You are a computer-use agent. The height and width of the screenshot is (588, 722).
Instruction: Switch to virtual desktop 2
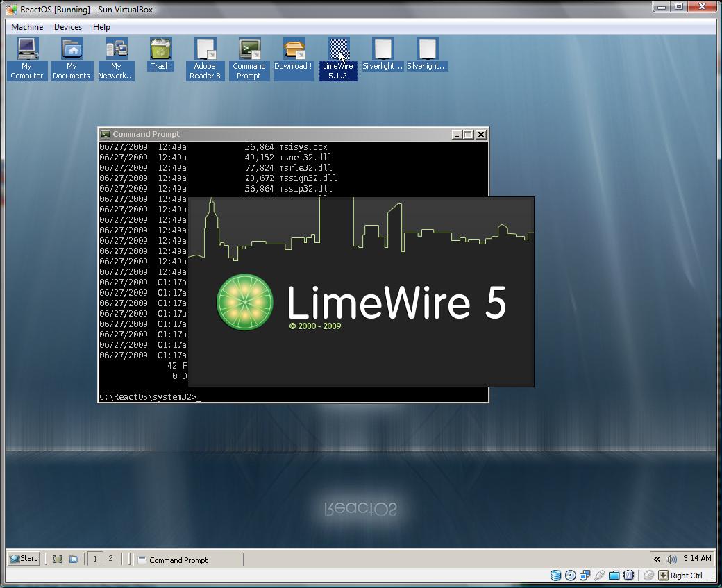[x=110, y=559]
